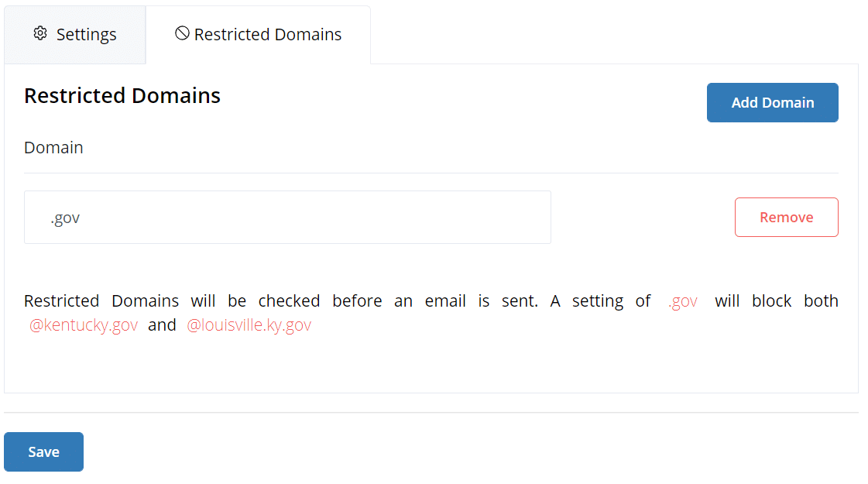Click the Domain column header
868x484 pixels.
53,147
